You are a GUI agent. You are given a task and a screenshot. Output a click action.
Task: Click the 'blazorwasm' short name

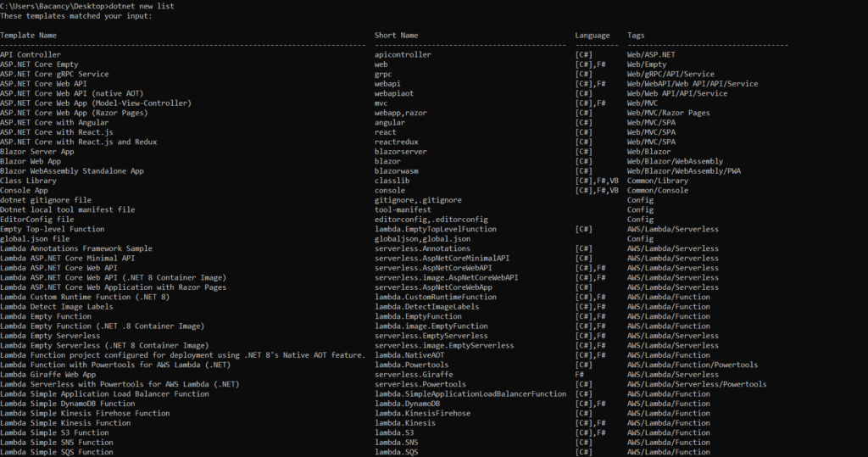point(397,170)
